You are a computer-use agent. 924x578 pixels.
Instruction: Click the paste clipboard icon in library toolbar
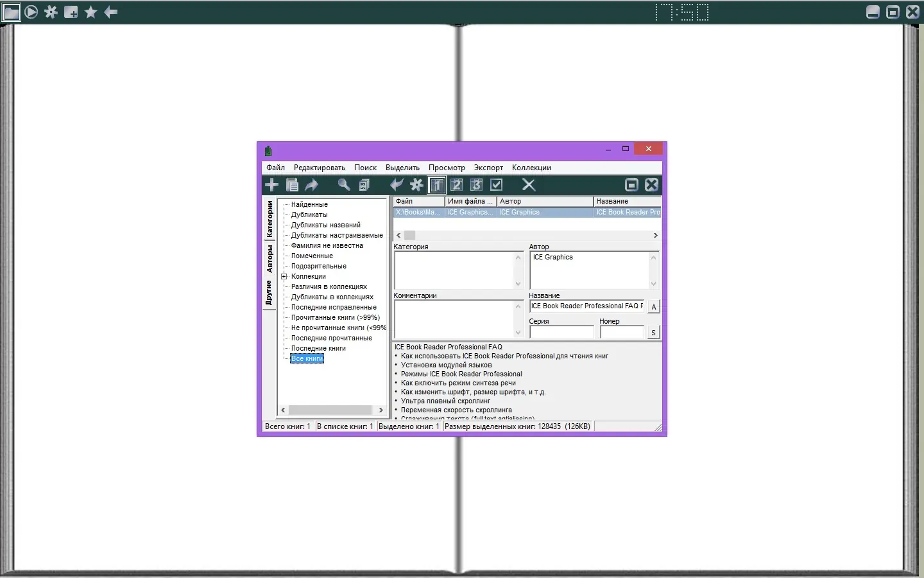(292, 185)
